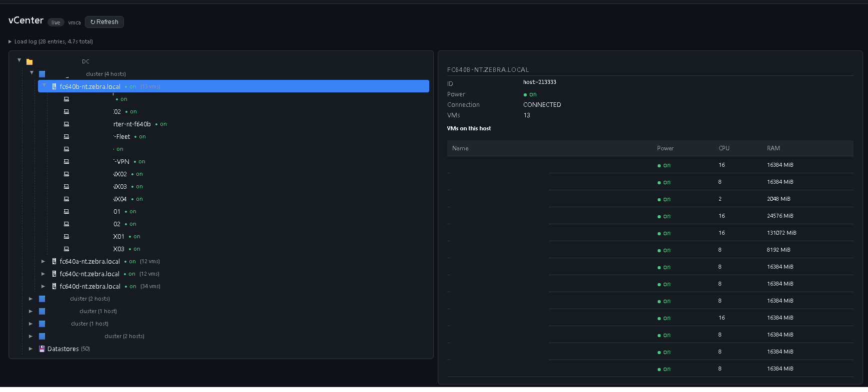This screenshot has width=868, height=392.
Task: Click VM icon for the NX02 row
Action: 66,174
